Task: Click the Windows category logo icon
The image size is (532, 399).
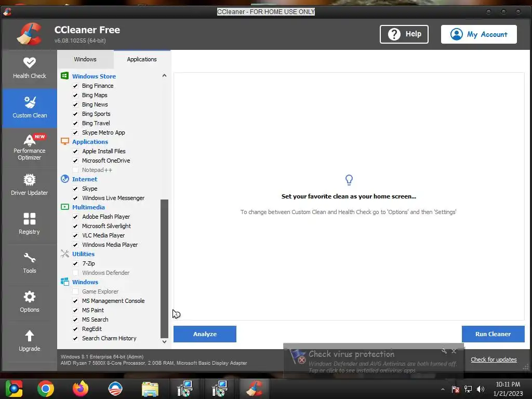Action: [64, 282]
